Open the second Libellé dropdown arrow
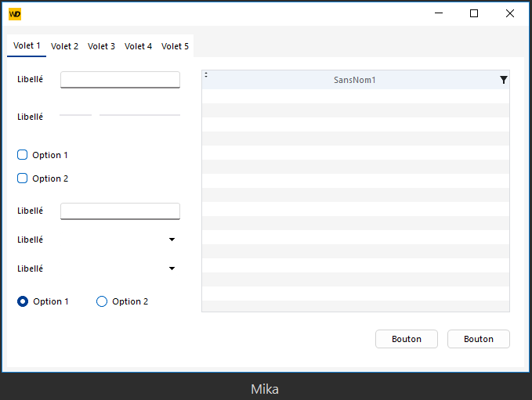 pos(172,268)
